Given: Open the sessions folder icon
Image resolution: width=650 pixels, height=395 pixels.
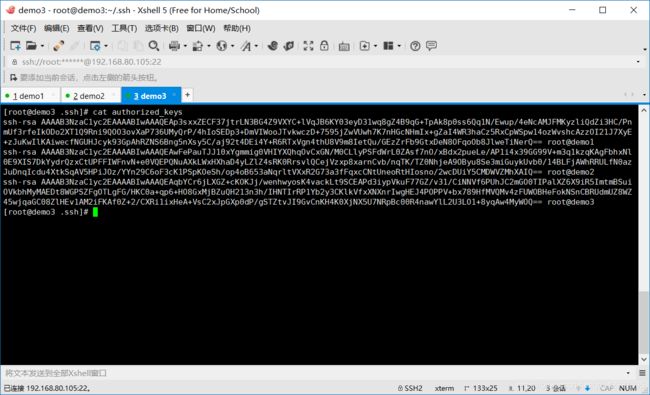Looking at the screenshot, I should coord(32,46).
